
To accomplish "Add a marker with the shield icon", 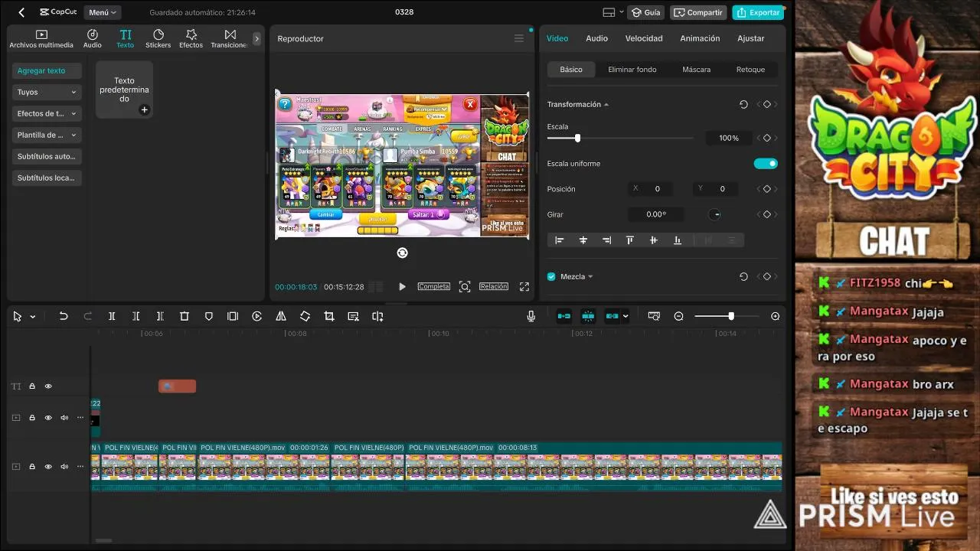I will pyautogui.click(x=208, y=316).
